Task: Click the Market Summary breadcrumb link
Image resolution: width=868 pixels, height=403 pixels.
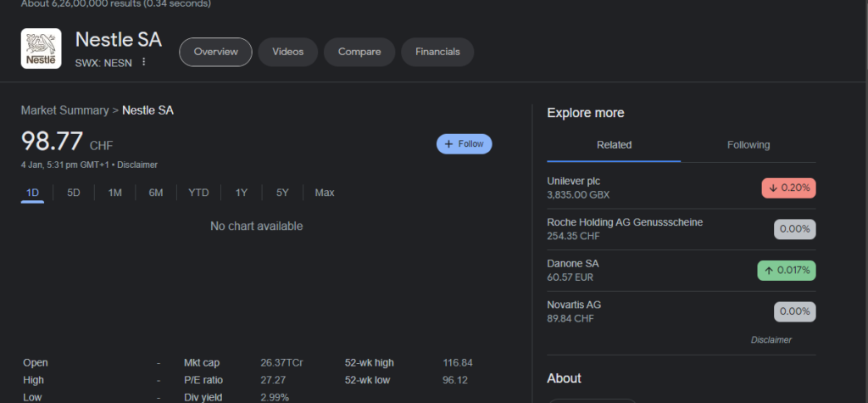Action: pos(64,110)
